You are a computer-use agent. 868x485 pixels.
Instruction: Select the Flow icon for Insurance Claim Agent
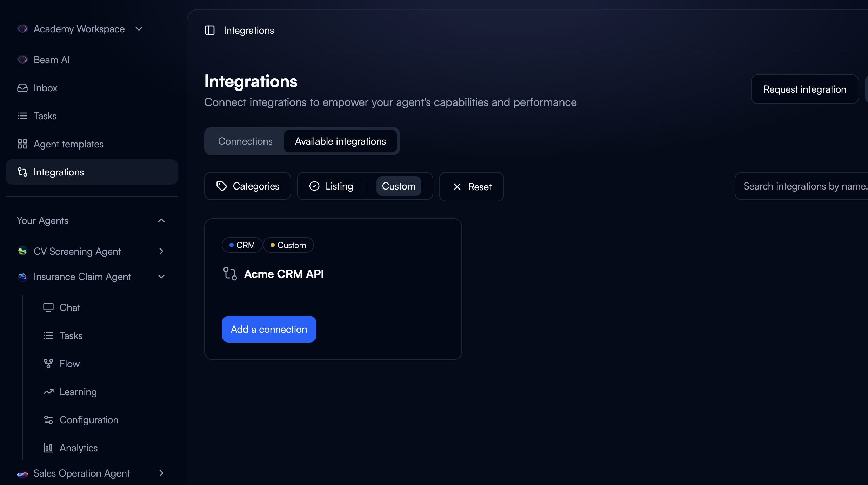[48, 364]
